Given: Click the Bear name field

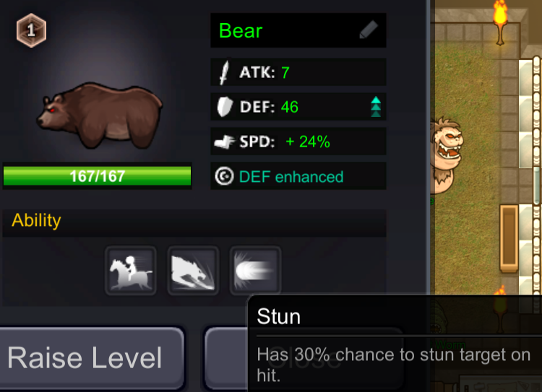Looking at the screenshot, I should click(298, 30).
